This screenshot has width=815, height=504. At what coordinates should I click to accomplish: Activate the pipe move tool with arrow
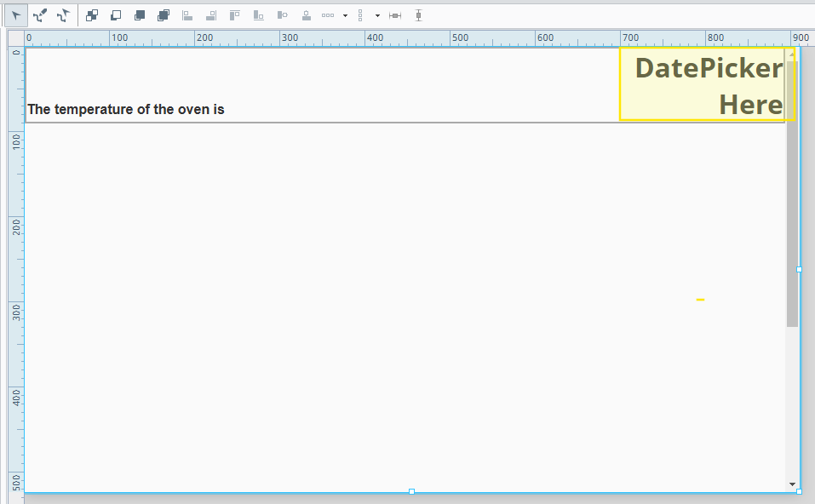(x=63, y=15)
